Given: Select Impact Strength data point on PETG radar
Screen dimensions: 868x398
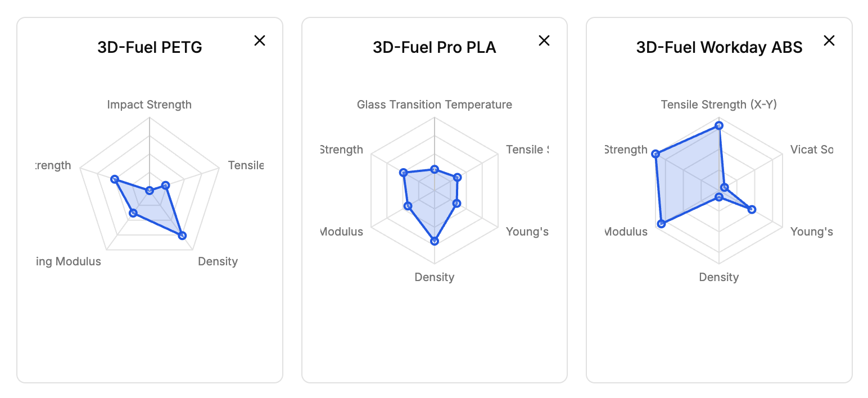Looking at the screenshot, I should coord(150,191).
